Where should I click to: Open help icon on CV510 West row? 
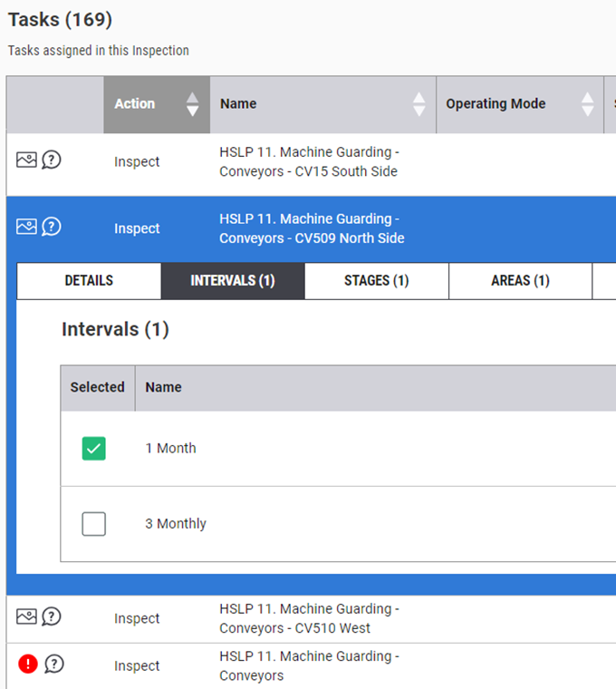click(x=52, y=616)
